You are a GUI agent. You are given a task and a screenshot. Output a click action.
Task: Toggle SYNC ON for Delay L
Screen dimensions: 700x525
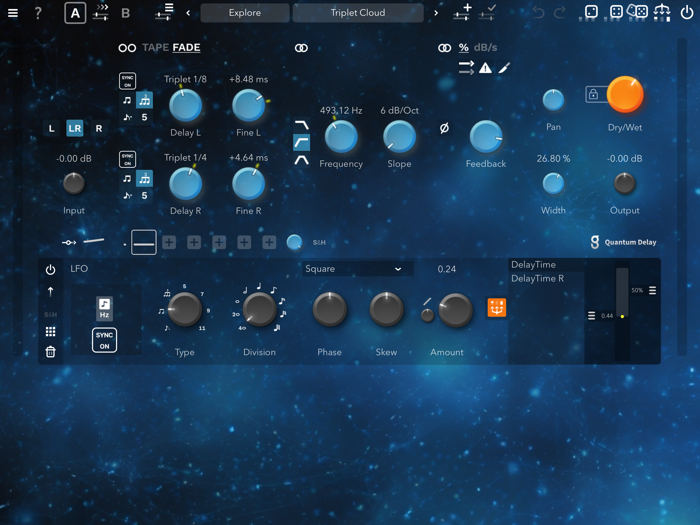pos(128,81)
